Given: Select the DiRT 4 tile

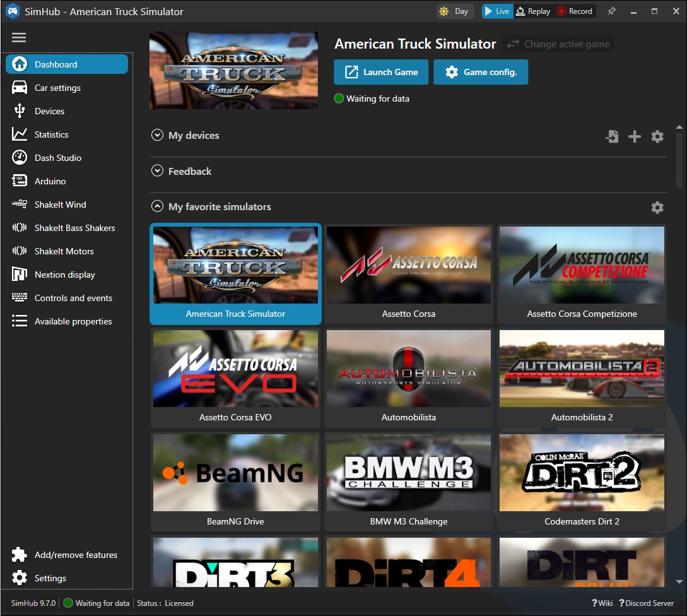Looking at the screenshot, I should click(x=408, y=562).
